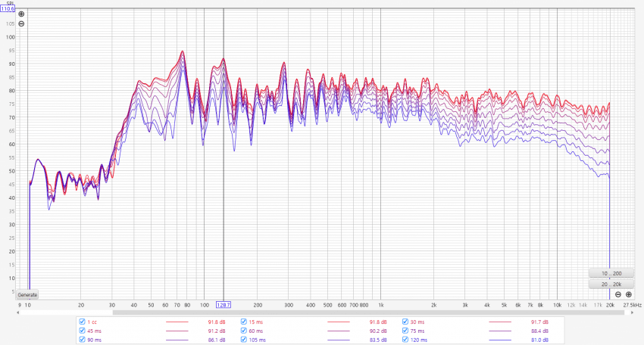Set frequency range to 10..200
644x345 pixels.
(x=611, y=272)
